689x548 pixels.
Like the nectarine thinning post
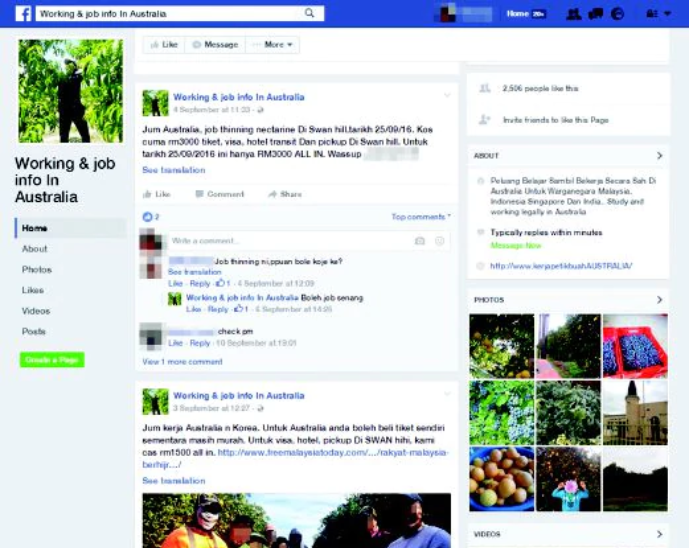click(x=157, y=194)
